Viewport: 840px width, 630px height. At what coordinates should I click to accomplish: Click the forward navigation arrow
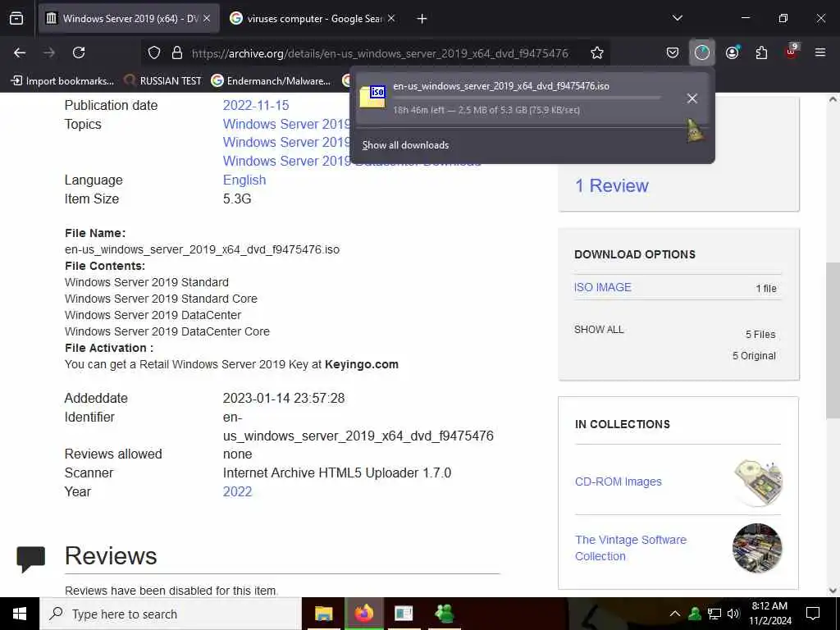point(49,52)
